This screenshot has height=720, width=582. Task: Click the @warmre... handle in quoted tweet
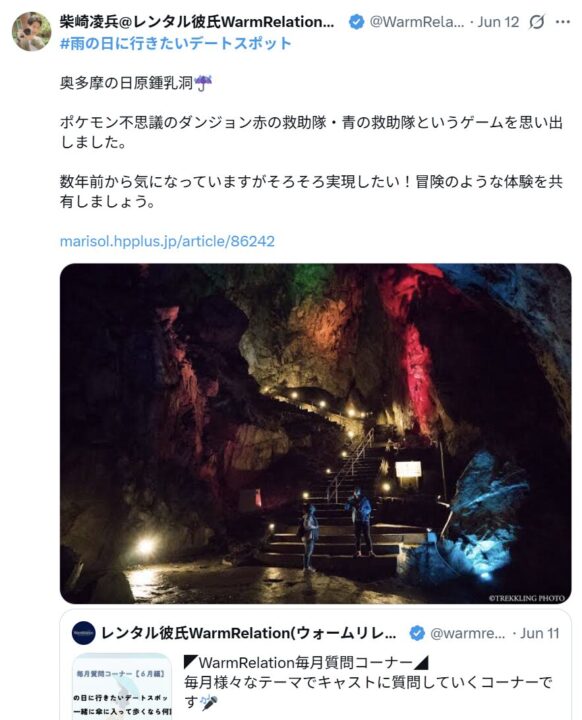[x=468, y=633]
